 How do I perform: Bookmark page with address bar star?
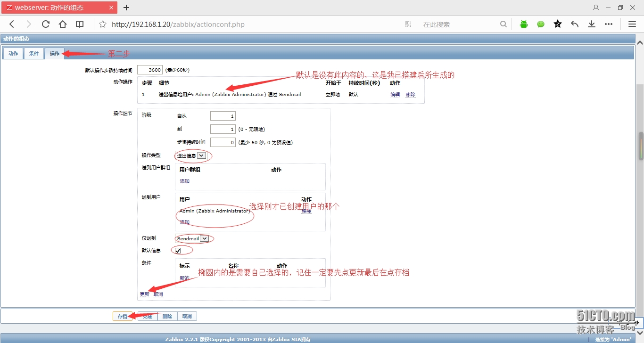point(102,24)
